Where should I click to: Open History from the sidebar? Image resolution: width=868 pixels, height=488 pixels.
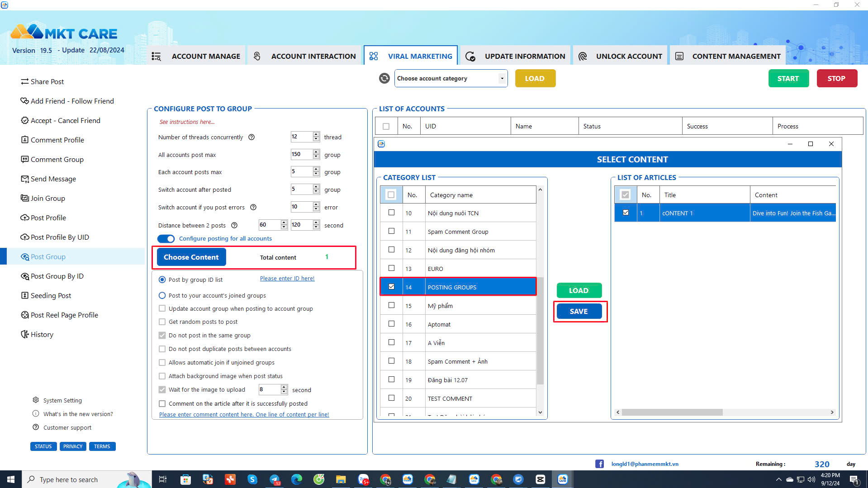[x=42, y=334]
